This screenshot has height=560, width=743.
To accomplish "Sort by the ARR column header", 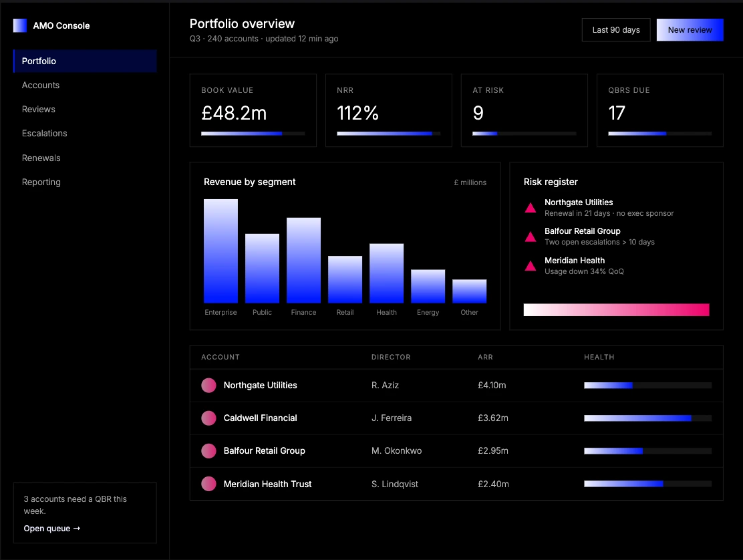I will (485, 358).
